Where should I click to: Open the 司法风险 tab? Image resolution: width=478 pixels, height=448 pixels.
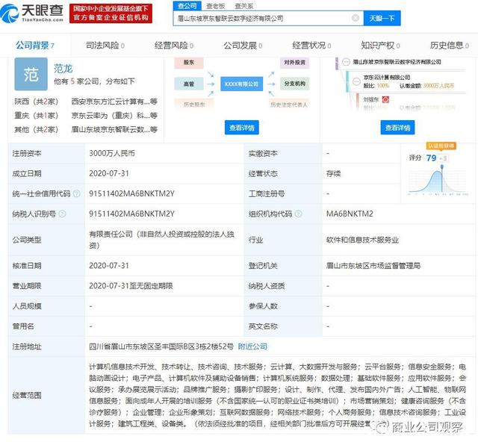pos(105,46)
